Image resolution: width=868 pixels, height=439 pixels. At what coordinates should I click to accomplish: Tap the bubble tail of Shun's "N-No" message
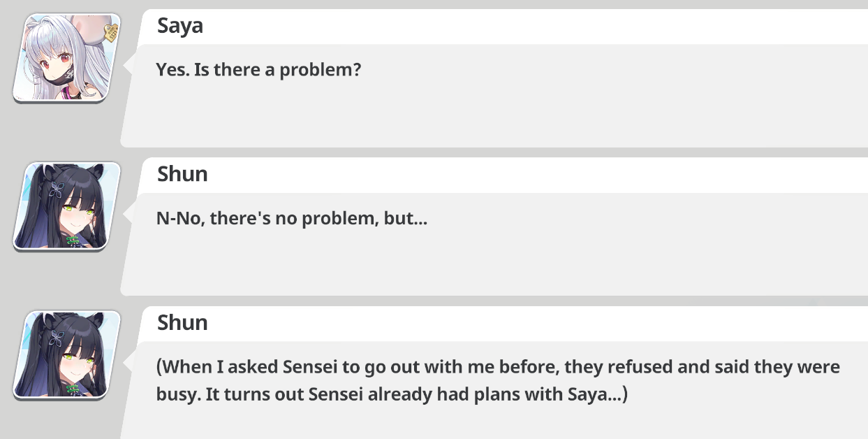[128, 214]
